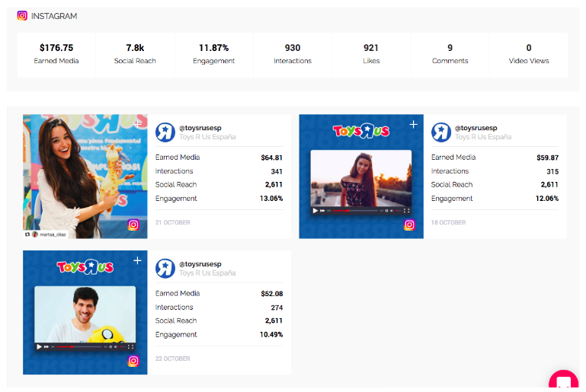Screen dimensions: 586x392
Task: Click the Toys R Us avatar on the 22 October post
Action: point(165,268)
